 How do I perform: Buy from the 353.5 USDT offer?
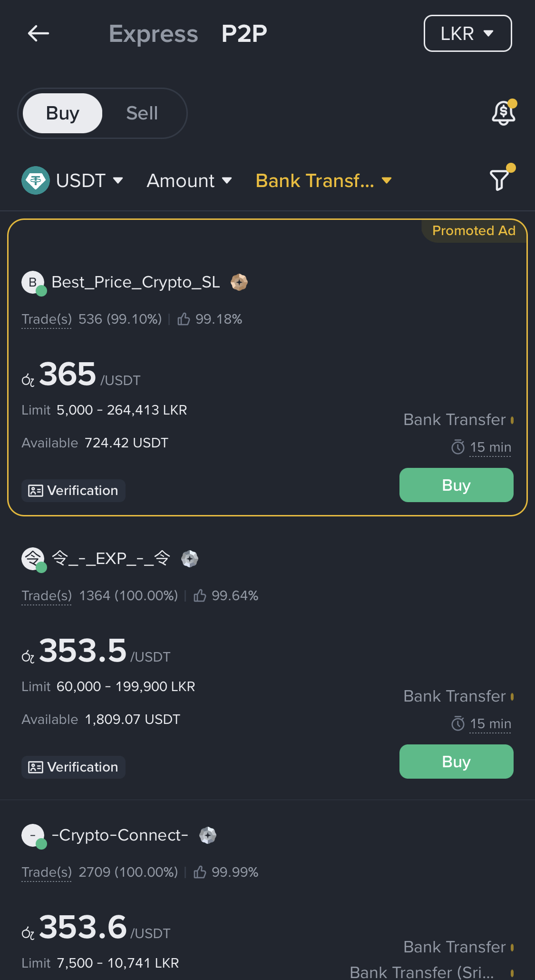pyautogui.click(x=456, y=762)
